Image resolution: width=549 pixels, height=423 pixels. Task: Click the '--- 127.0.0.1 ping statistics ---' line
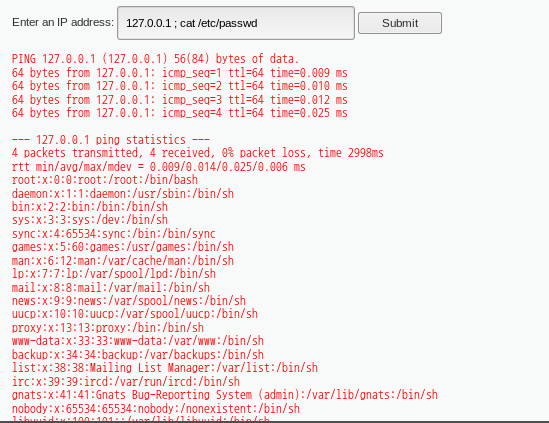(111, 140)
